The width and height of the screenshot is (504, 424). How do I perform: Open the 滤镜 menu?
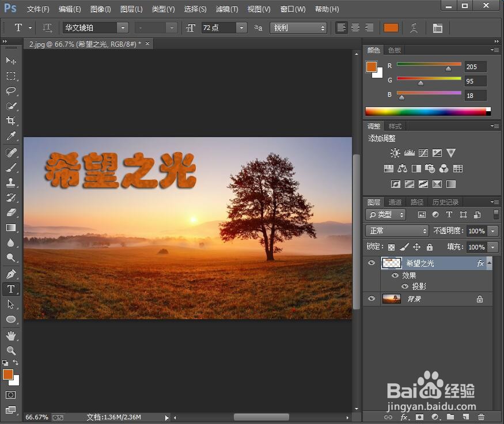point(226,9)
